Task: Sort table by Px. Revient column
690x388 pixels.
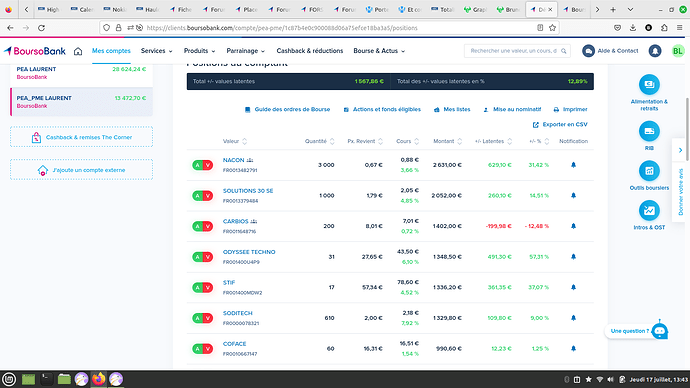Action: click(365, 141)
